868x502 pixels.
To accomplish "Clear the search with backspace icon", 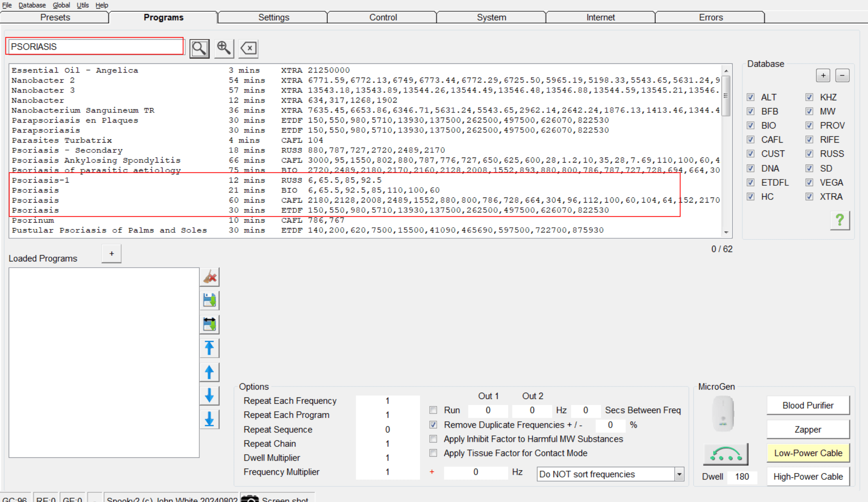I will [249, 49].
